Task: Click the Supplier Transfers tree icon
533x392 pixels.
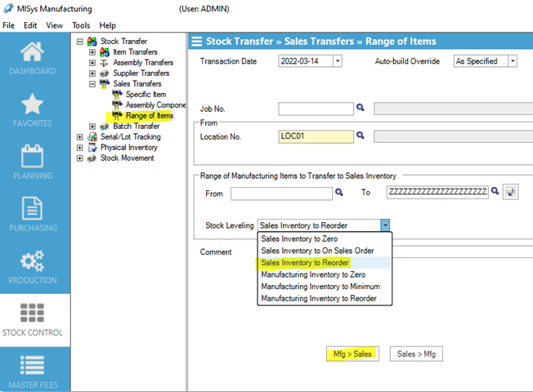Action: (104, 73)
